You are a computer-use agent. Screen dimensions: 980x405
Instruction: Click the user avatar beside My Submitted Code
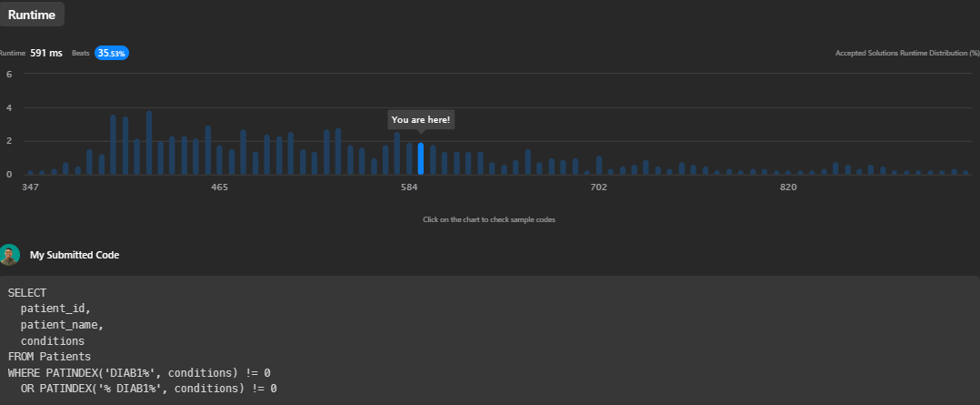tap(9, 255)
